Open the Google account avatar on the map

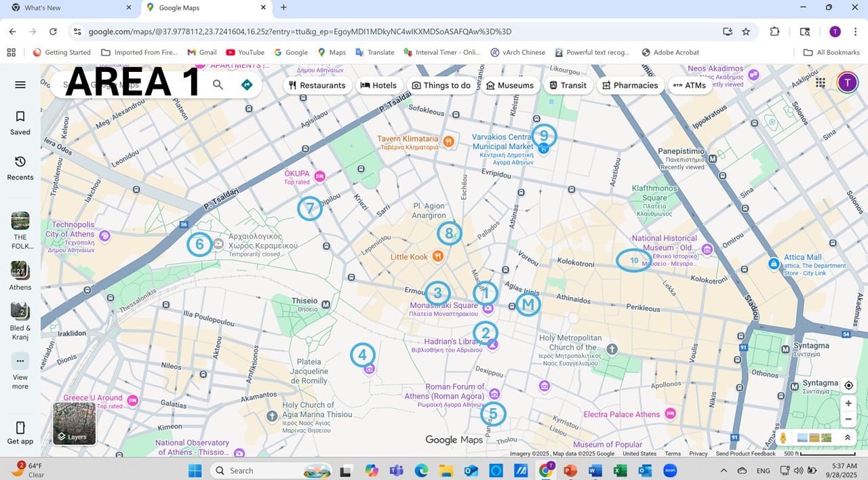tap(847, 83)
